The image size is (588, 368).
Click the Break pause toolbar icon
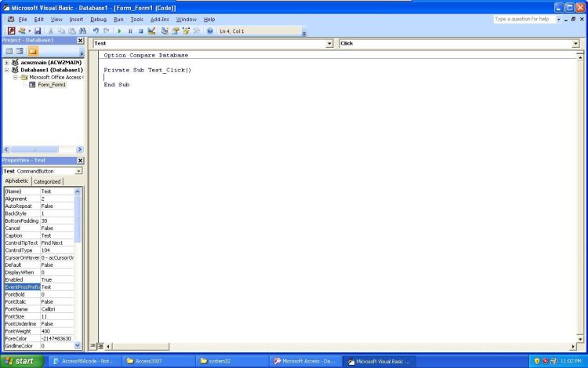(130, 31)
